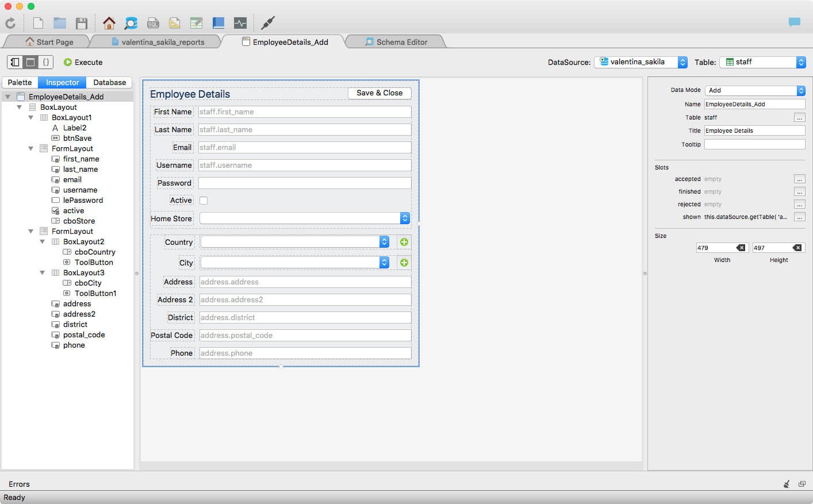
Task: Open the Database panel tab
Action: pyautogui.click(x=109, y=82)
